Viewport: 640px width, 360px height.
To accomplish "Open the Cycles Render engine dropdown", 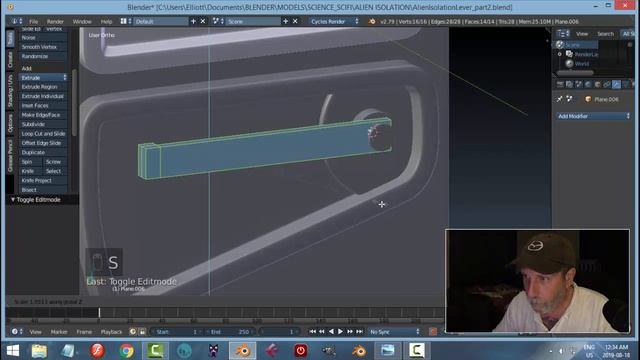I will [334, 21].
